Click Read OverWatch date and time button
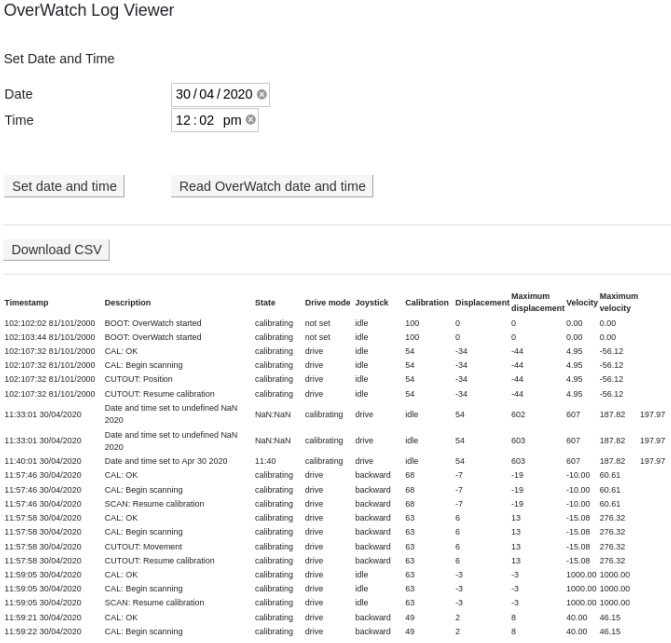 pyautogui.click(x=272, y=186)
